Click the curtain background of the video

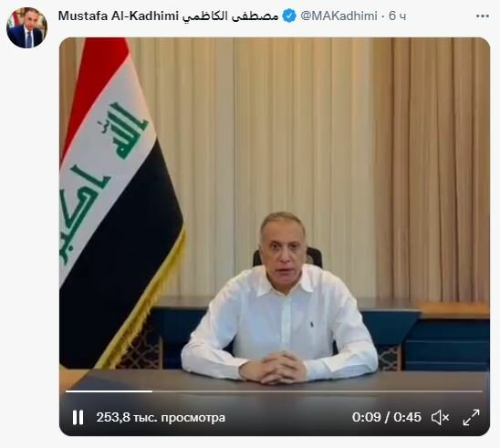[318, 128]
